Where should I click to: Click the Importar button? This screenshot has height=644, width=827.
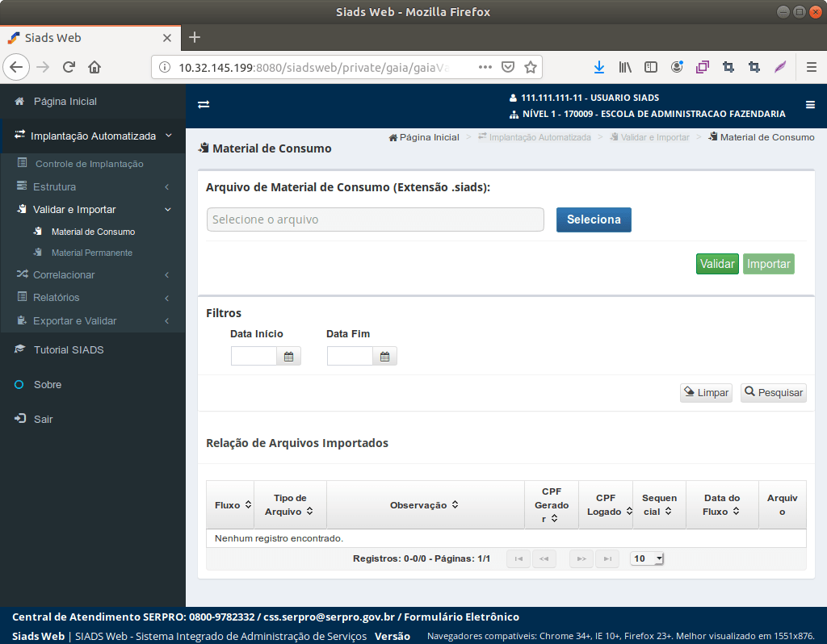(x=769, y=264)
